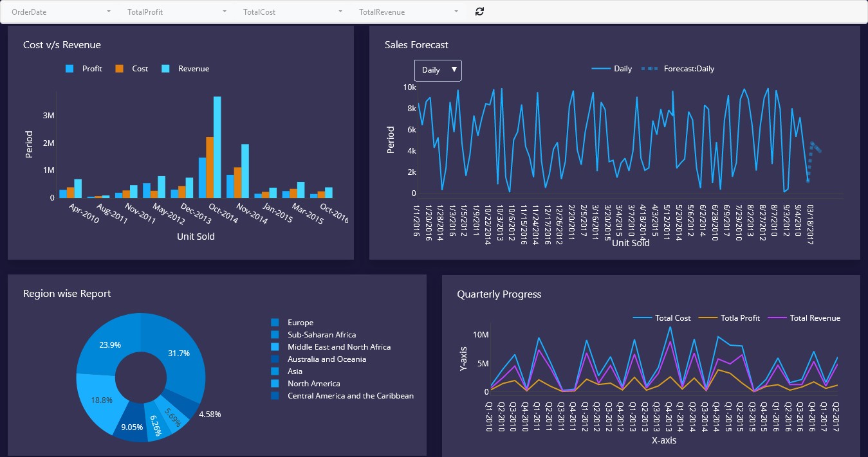Toggle the Total Revenue legend entry in Quarterly Progress

tap(804, 318)
